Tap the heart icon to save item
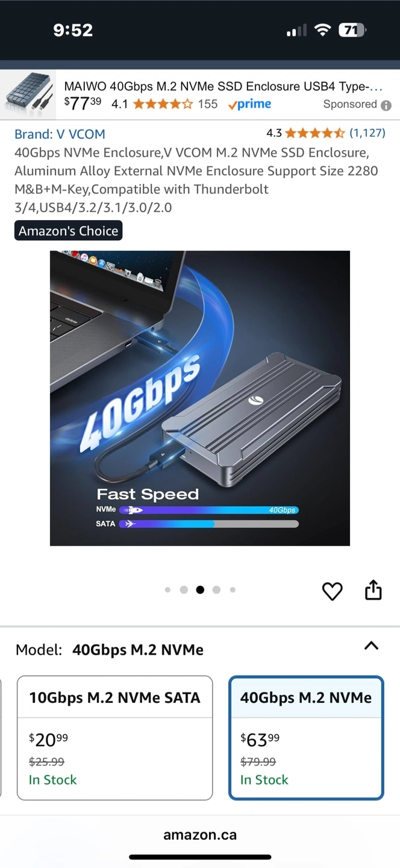The width and height of the screenshot is (400, 868). pyautogui.click(x=332, y=591)
